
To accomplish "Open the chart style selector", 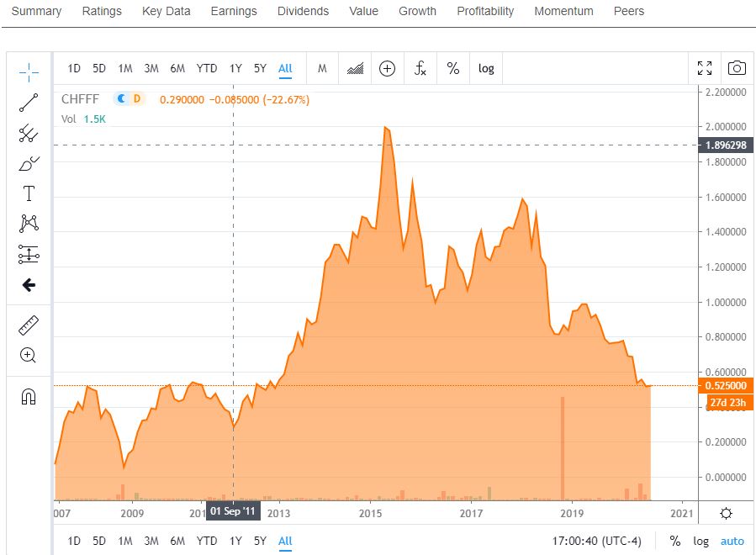I will (354, 68).
